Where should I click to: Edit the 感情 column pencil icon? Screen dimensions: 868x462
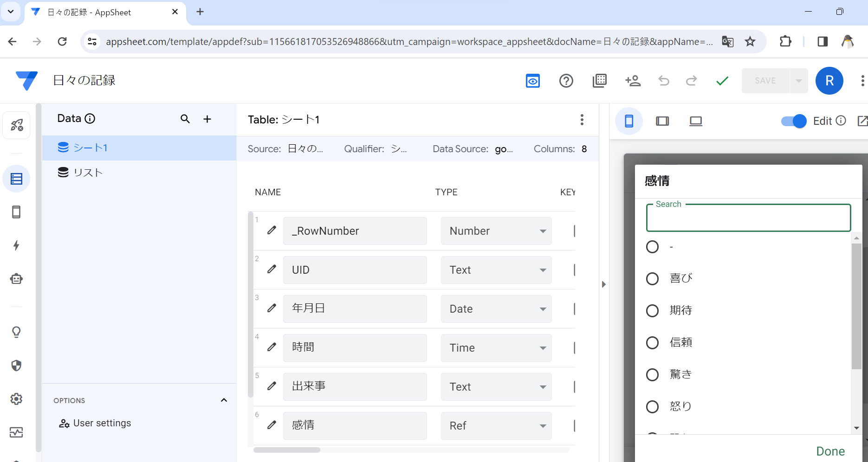[272, 425]
